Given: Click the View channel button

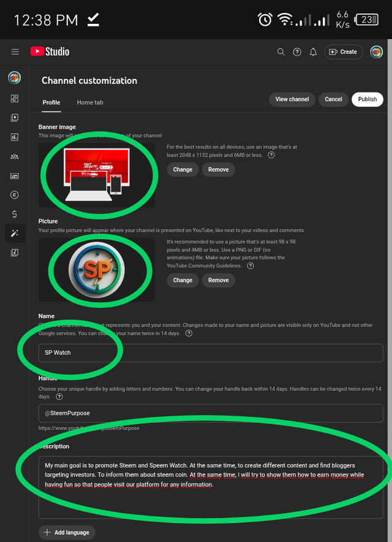Looking at the screenshot, I should coord(292,99).
